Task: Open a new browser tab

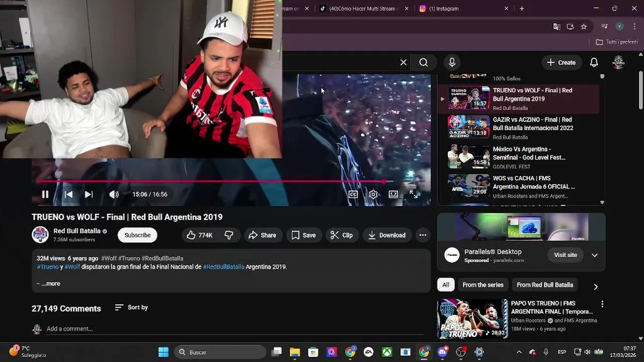Action: (522, 9)
